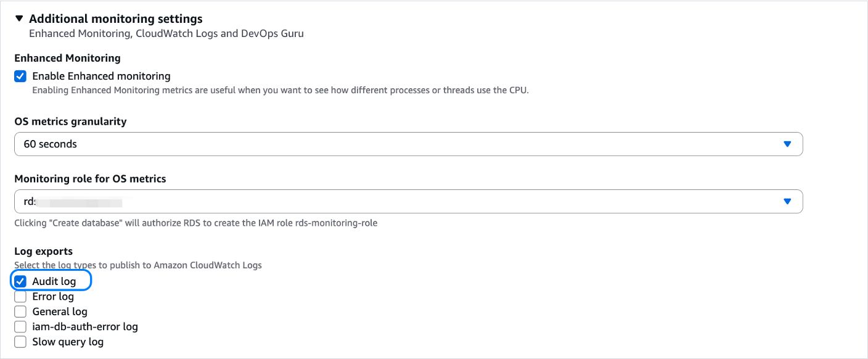Screen dimensions: 868x359
Task: Click the OS metrics granularity dropdown arrow
Action: pos(787,144)
